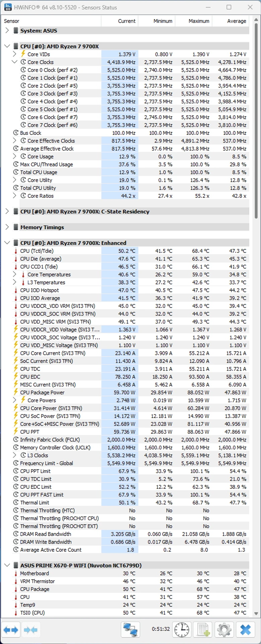Expand the L3 Clocks row
The height and width of the screenshot is (644, 261).
click(14, 455)
